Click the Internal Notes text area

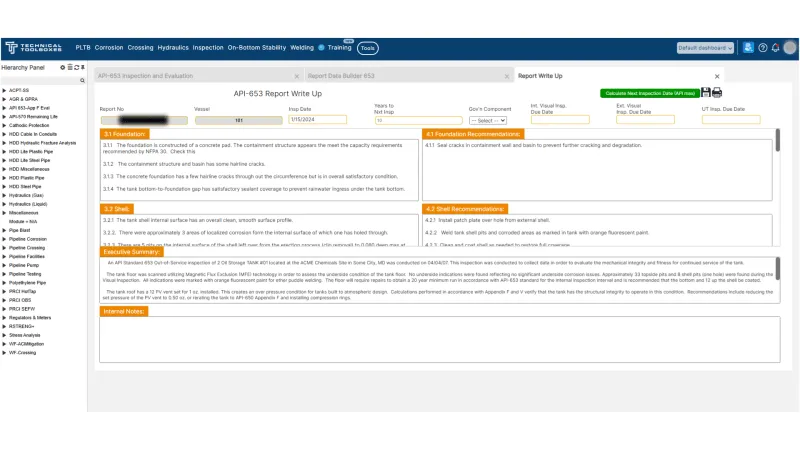click(440, 339)
